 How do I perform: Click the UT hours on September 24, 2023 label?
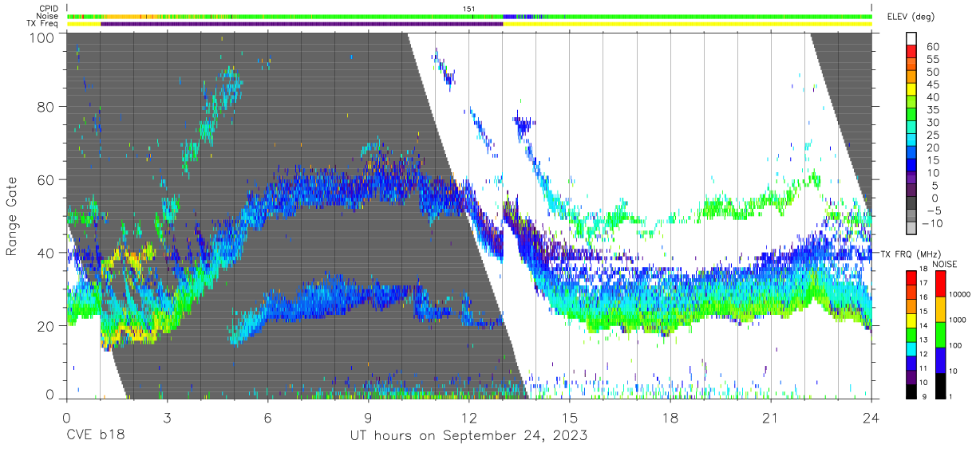click(x=468, y=436)
